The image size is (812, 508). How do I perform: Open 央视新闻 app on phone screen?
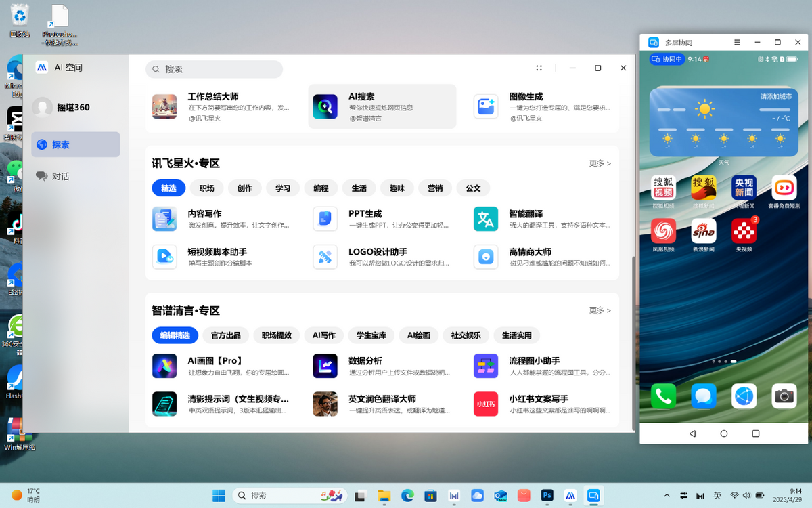click(744, 188)
